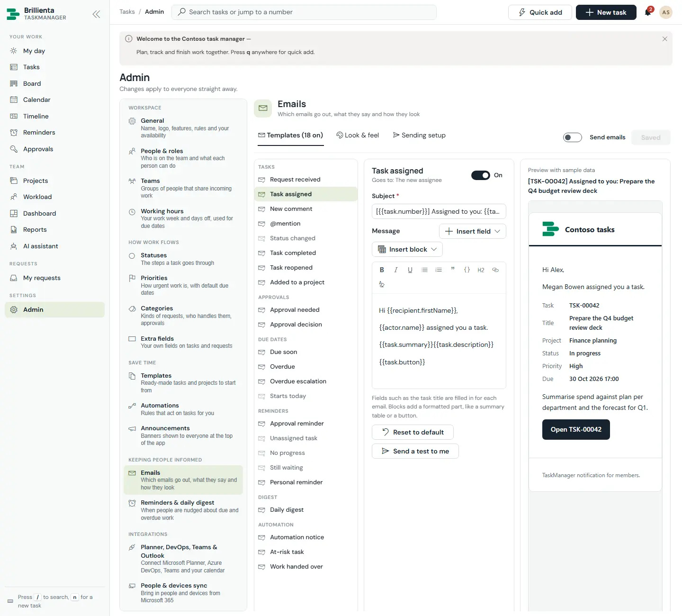This screenshot has height=616, width=682.
Task: Apply italic formatting in the message editor
Action: [396, 270]
